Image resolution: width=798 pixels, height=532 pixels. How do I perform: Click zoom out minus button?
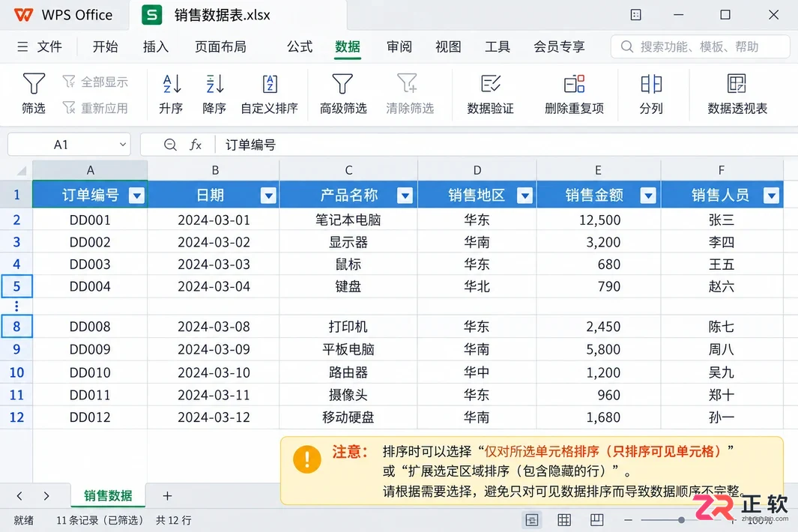(x=628, y=520)
